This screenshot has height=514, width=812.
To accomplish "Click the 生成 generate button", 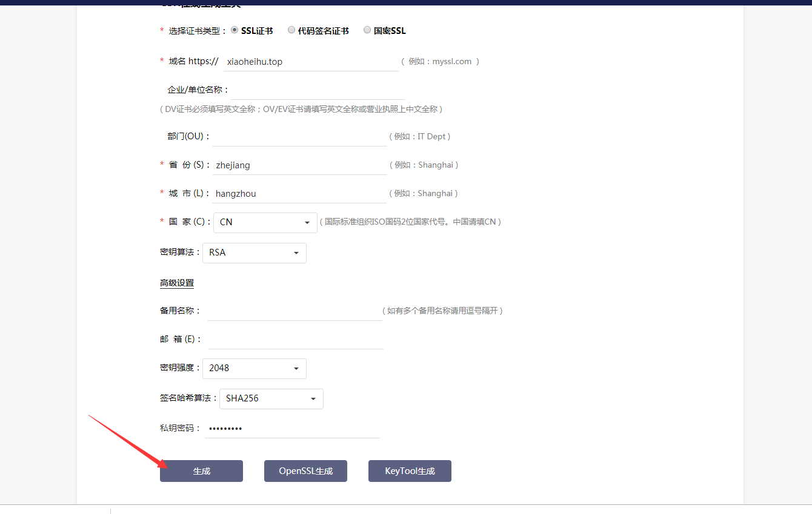I will 201,471.
